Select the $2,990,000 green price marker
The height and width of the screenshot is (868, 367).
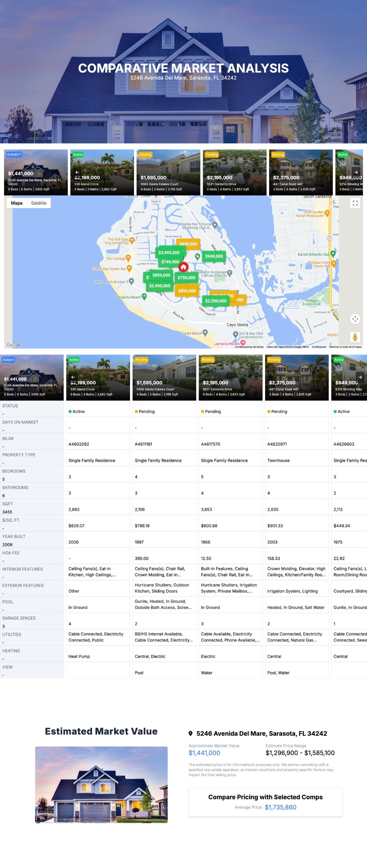coord(160,286)
